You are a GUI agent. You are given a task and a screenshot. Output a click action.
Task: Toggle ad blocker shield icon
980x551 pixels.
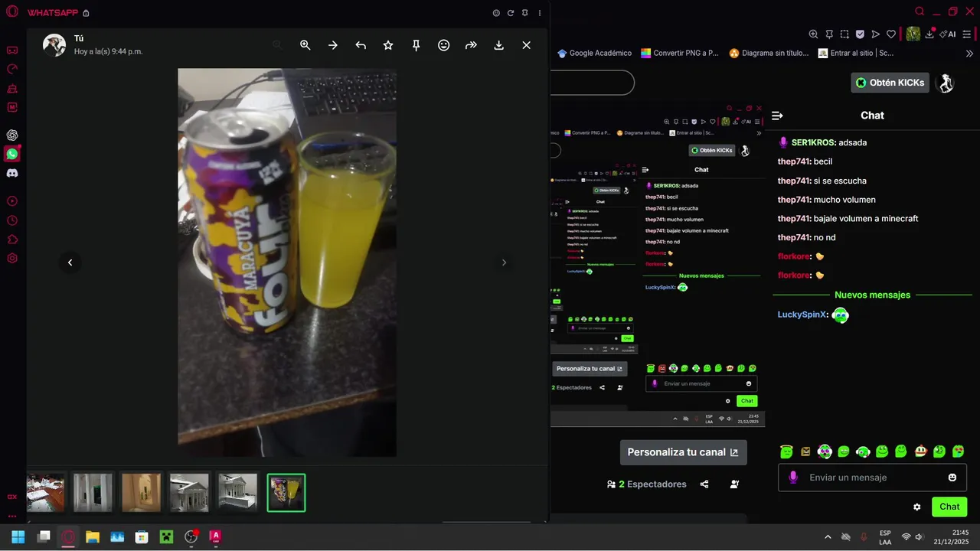[860, 34]
